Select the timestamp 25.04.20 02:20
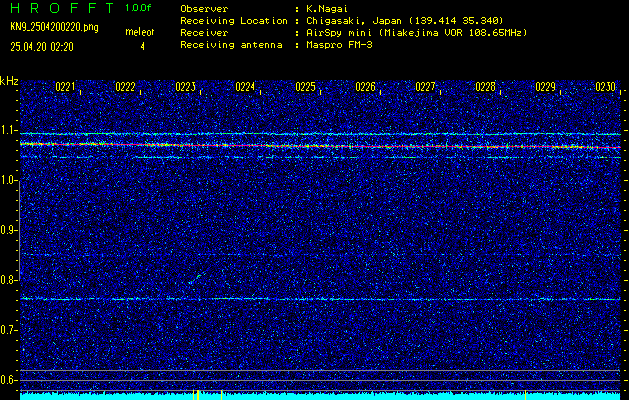 [42, 47]
